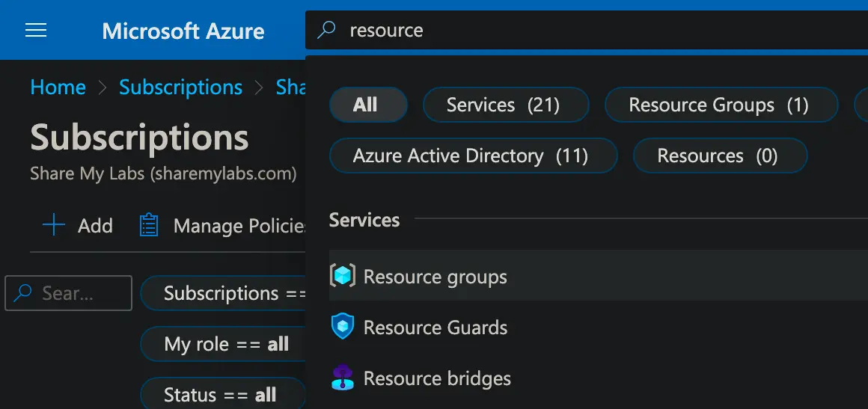Click the Resource bridges service icon
The height and width of the screenshot is (409, 868).
tap(343, 378)
